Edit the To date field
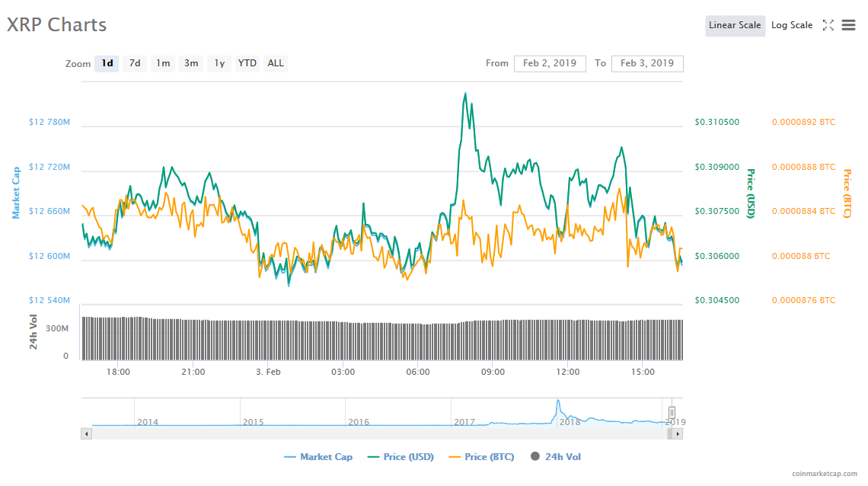868x486 pixels. tap(646, 63)
